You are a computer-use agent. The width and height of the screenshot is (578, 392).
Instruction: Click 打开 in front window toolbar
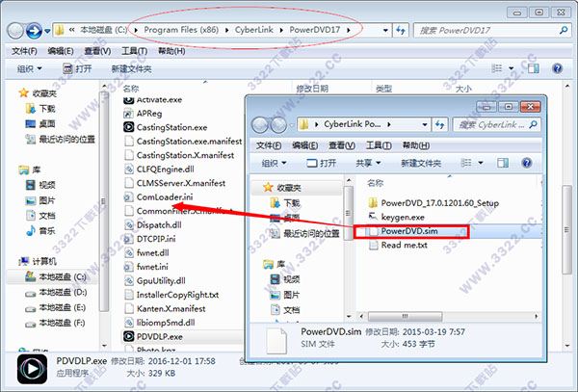click(322, 163)
